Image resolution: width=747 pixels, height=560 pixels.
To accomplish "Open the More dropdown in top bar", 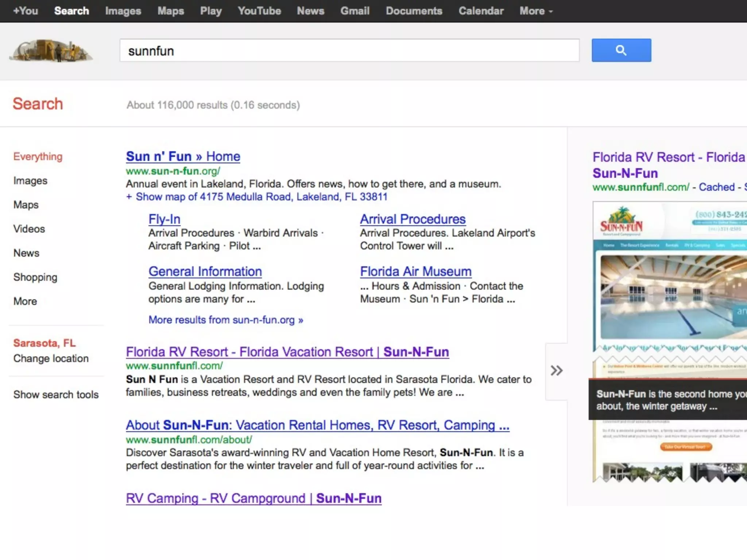I will [x=536, y=11].
